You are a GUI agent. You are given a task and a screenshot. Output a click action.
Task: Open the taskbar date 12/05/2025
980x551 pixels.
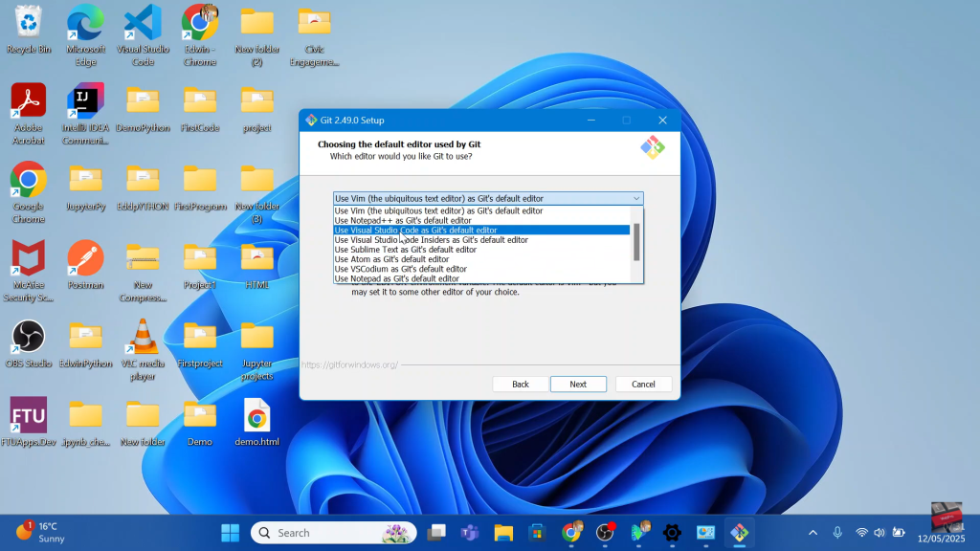click(x=941, y=538)
